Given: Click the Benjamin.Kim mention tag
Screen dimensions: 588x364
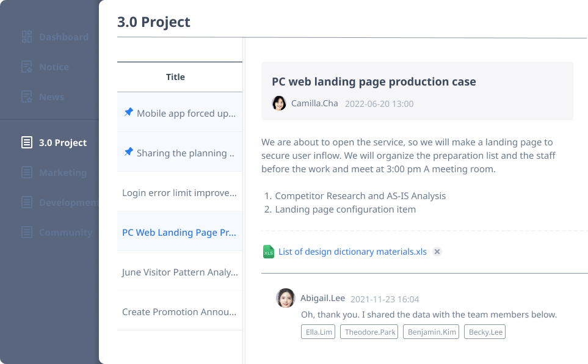Looking at the screenshot, I should point(432,332).
